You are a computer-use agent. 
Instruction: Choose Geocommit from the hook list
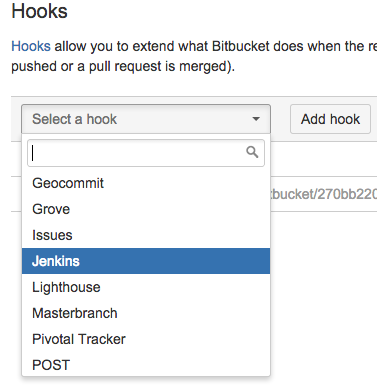tap(146, 183)
